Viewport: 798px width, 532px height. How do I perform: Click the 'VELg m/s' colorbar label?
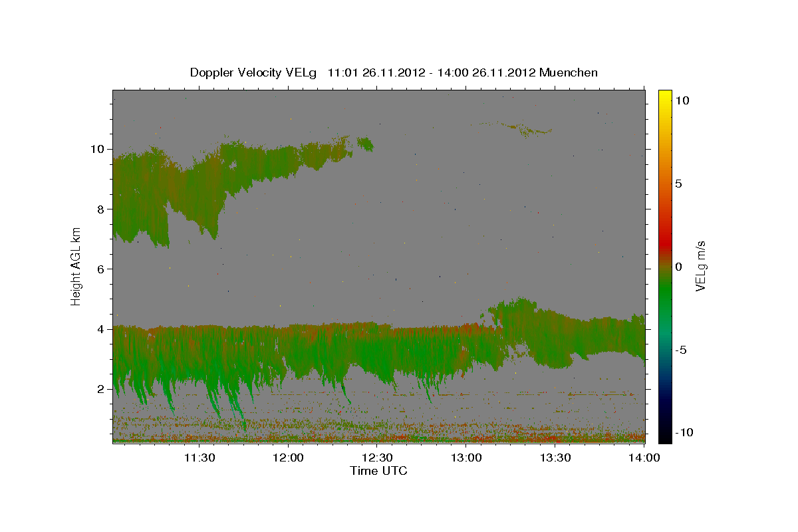click(700, 266)
